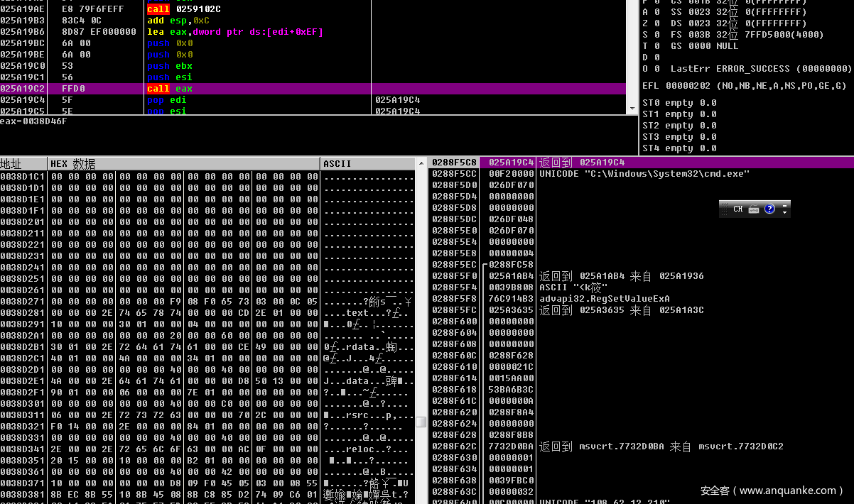Click the 地址 column header in dump

click(23, 163)
